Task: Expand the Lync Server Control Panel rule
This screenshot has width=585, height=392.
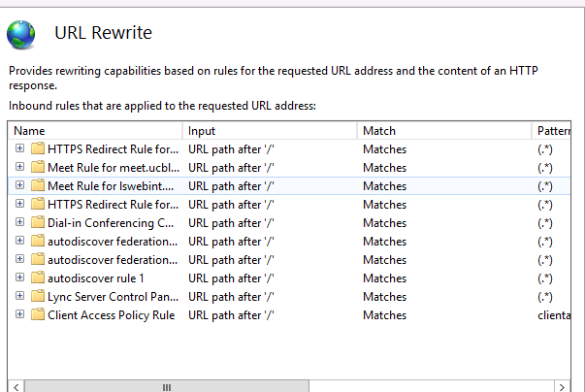Action: click(x=19, y=297)
